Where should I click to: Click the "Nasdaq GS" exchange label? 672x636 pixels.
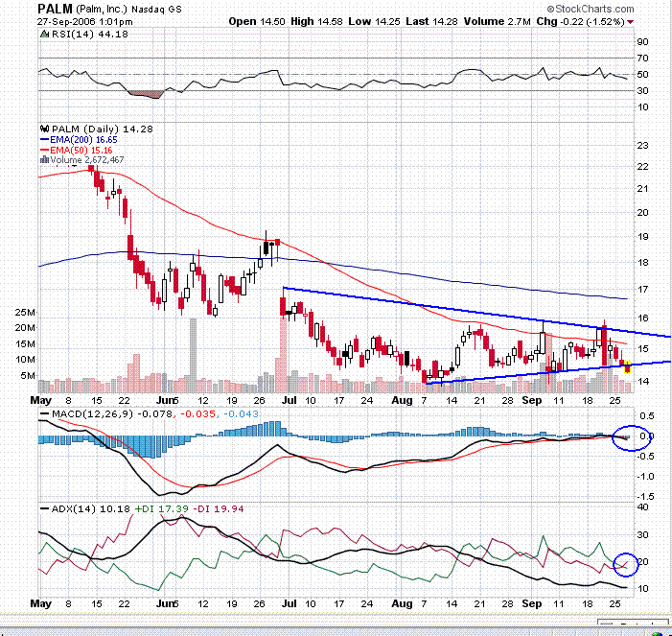[x=156, y=9]
